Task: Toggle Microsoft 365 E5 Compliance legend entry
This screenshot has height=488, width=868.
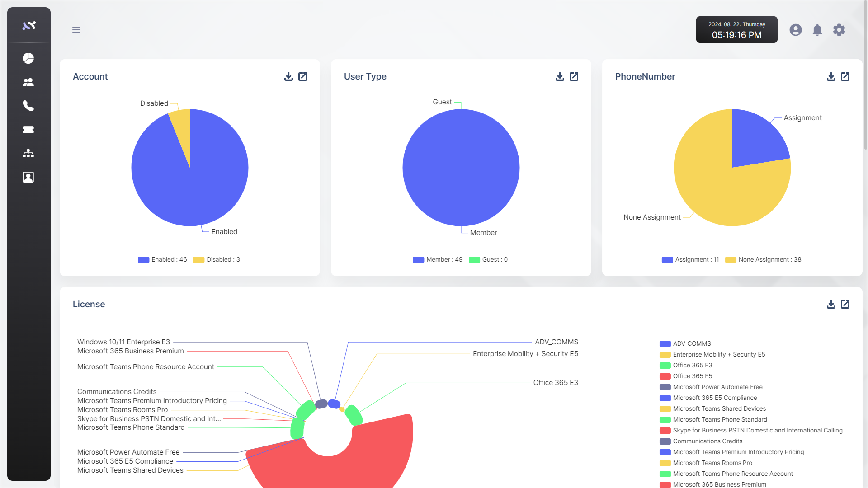Action: point(708,398)
